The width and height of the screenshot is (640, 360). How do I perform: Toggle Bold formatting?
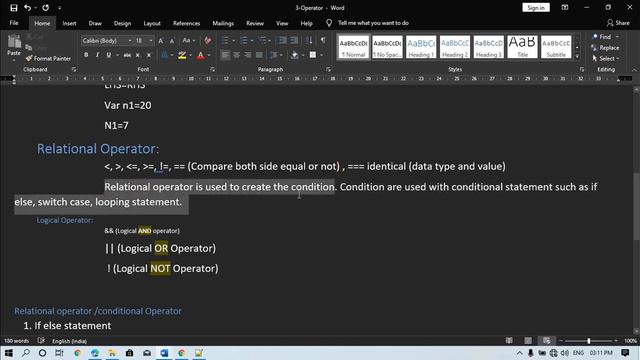(86, 55)
